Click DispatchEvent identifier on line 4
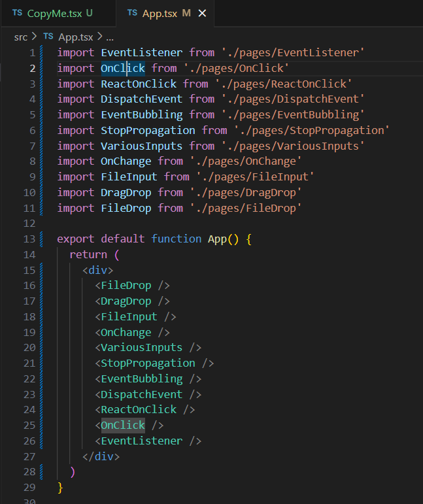Screen dimensions: 423x504 tap(141, 99)
